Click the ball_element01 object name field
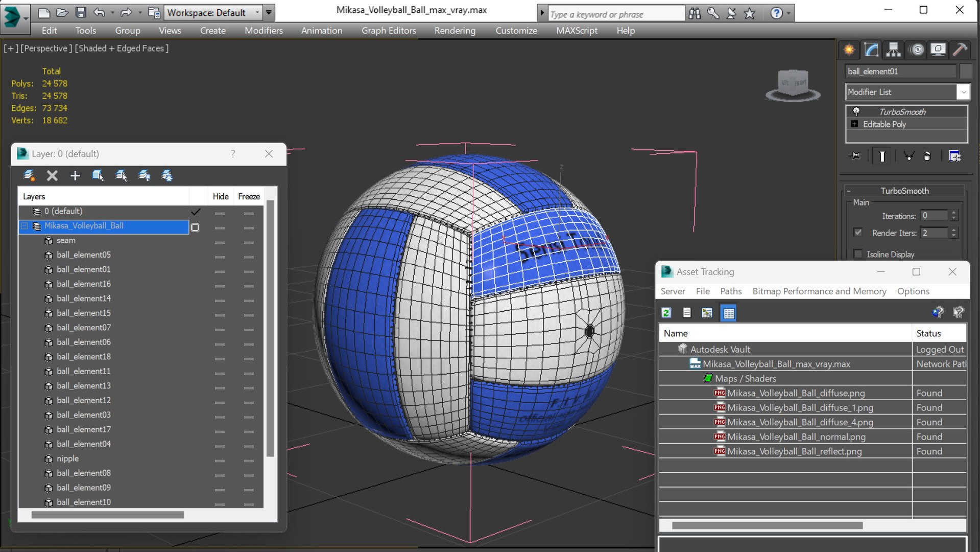 (x=901, y=71)
